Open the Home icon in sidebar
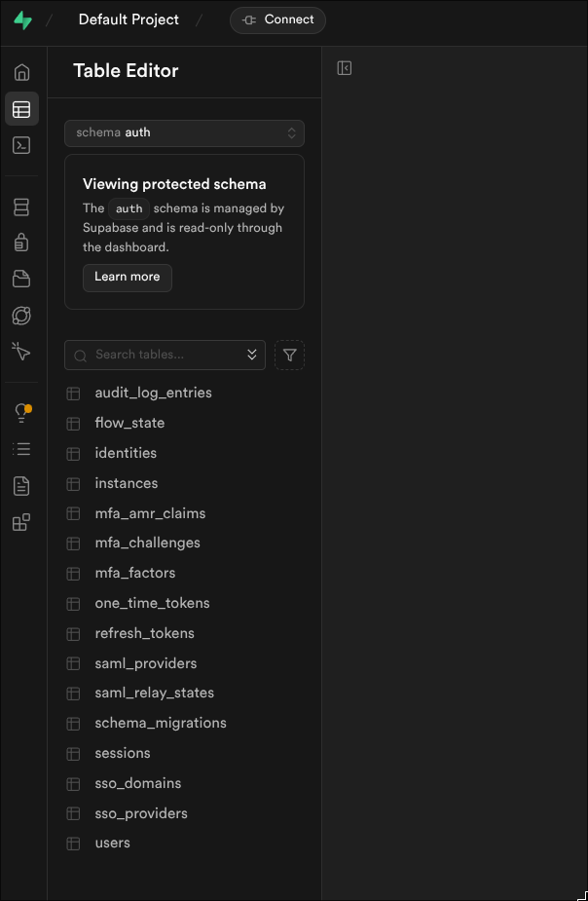The height and width of the screenshot is (901, 588). pos(21,72)
